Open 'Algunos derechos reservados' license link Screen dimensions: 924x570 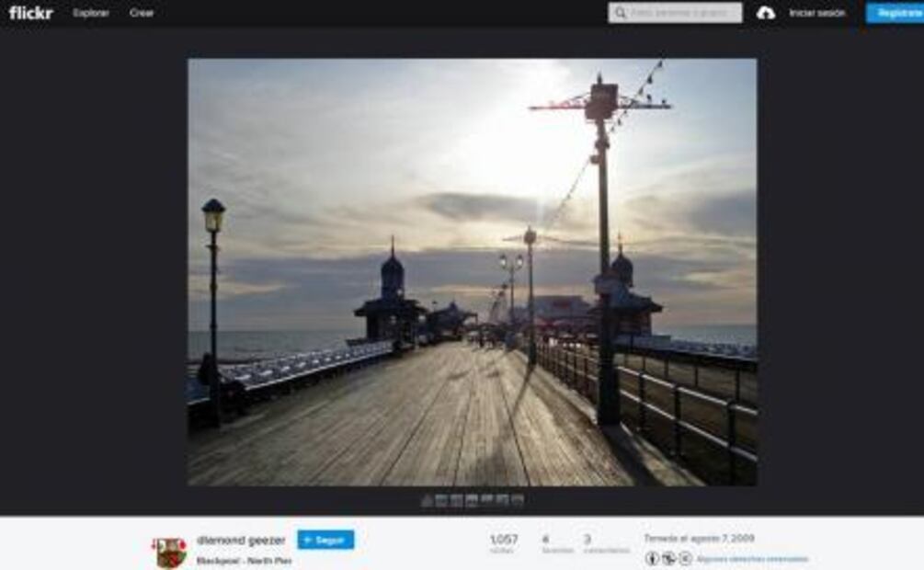pyautogui.click(x=751, y=559)
